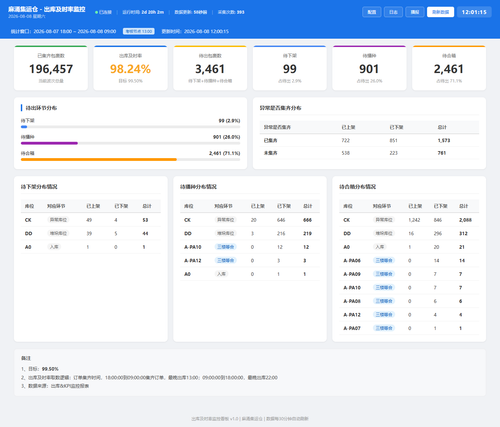Screen dimensions: 500x427
Task: Click value 538 in the 未集齐 row
Action: (x=346, y=153)
